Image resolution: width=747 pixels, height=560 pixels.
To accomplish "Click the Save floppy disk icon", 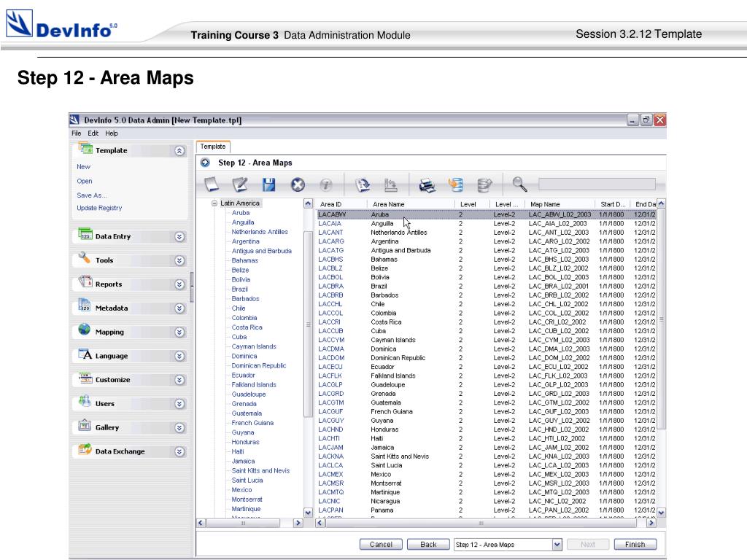I will click(268, 184).
